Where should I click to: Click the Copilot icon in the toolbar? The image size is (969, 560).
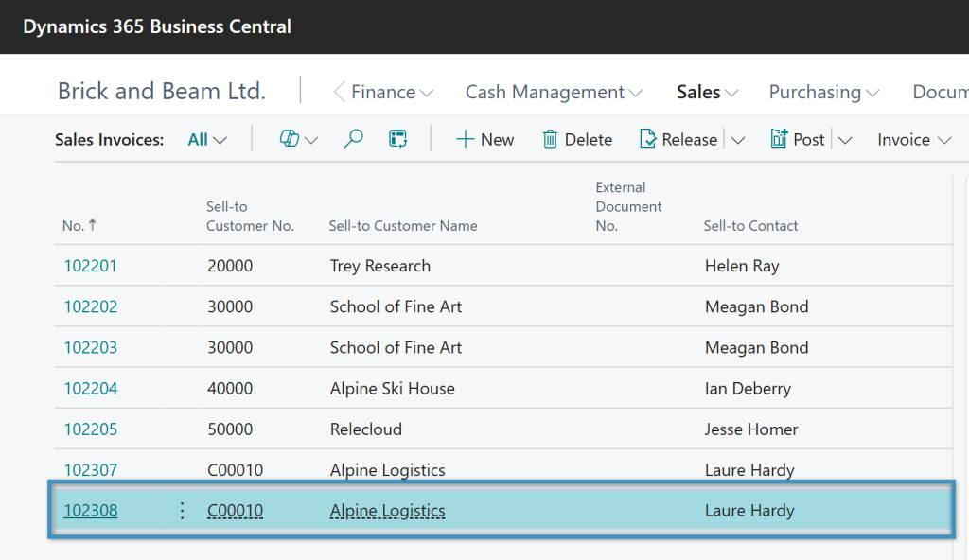pyautogui.click(x=290, y=139)
